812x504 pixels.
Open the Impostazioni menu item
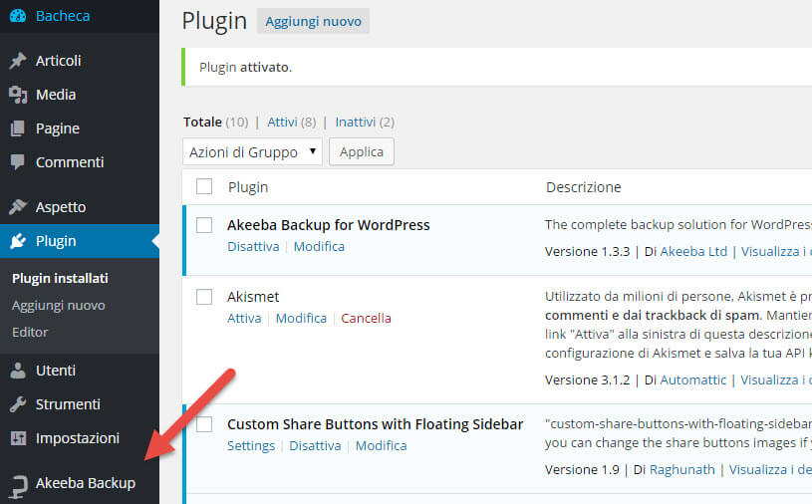click(78, 438)
